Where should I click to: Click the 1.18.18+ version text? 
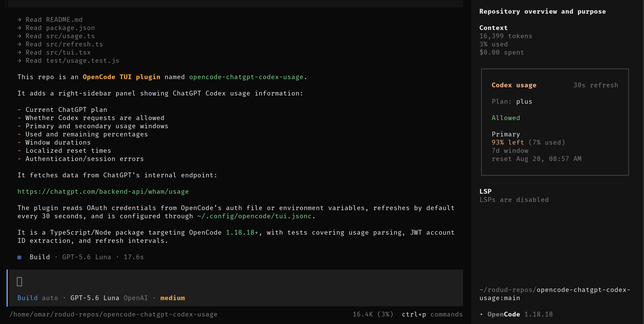point(242,233)
